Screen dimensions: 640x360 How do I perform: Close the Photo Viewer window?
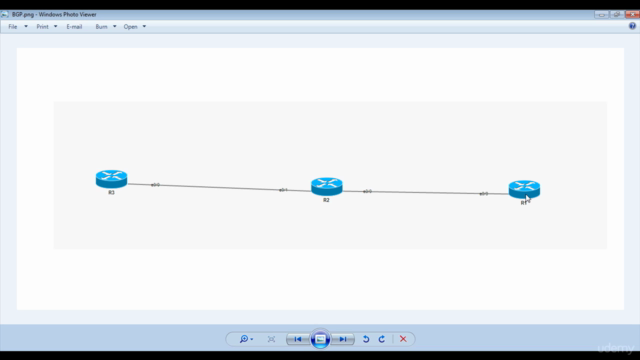coord(632,14)
